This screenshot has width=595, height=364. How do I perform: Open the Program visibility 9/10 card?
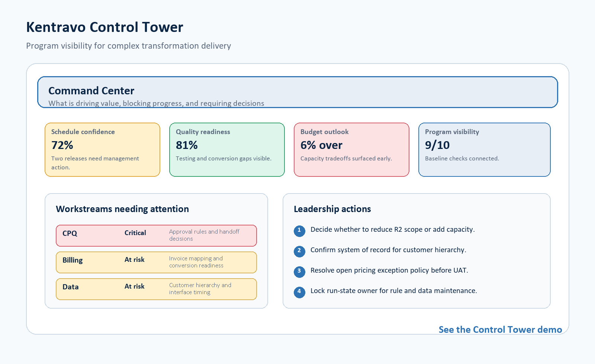(x=484, y=150)
